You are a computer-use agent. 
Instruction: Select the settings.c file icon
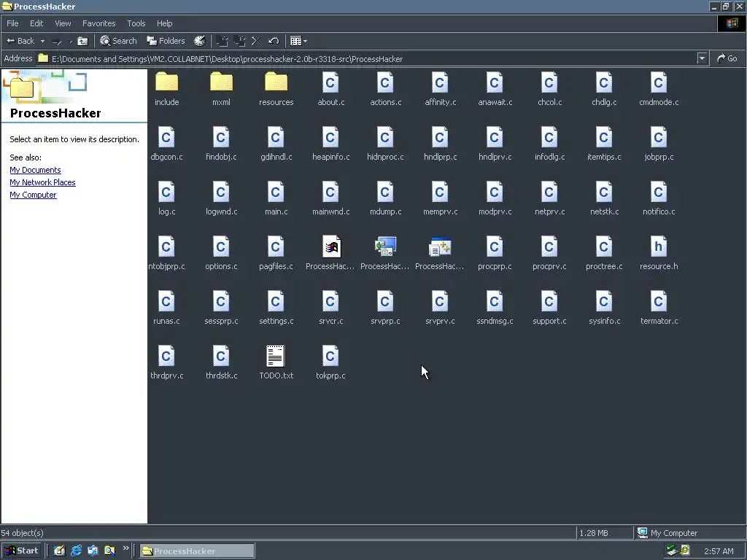[x=276, y=301]
